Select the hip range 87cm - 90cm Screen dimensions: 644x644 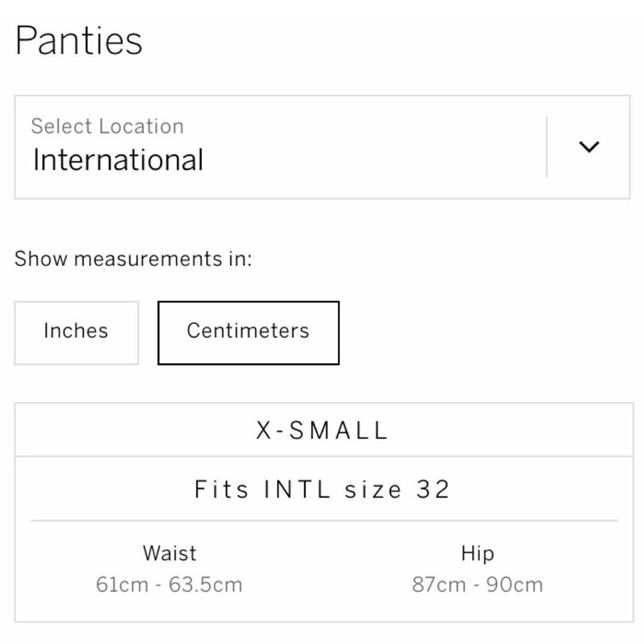click(x=477, y=584)
